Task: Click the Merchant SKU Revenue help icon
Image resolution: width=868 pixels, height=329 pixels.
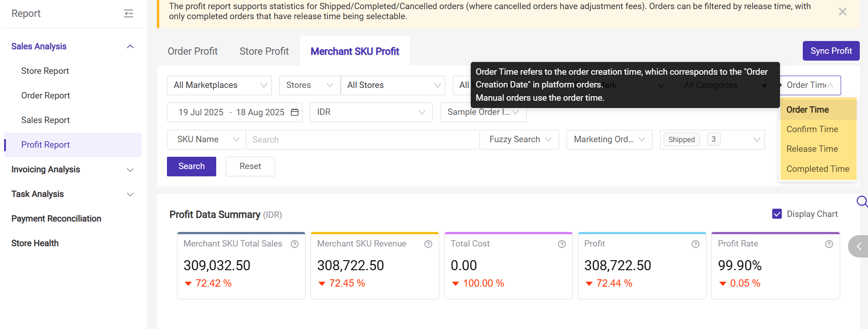Action: point(428,244)
